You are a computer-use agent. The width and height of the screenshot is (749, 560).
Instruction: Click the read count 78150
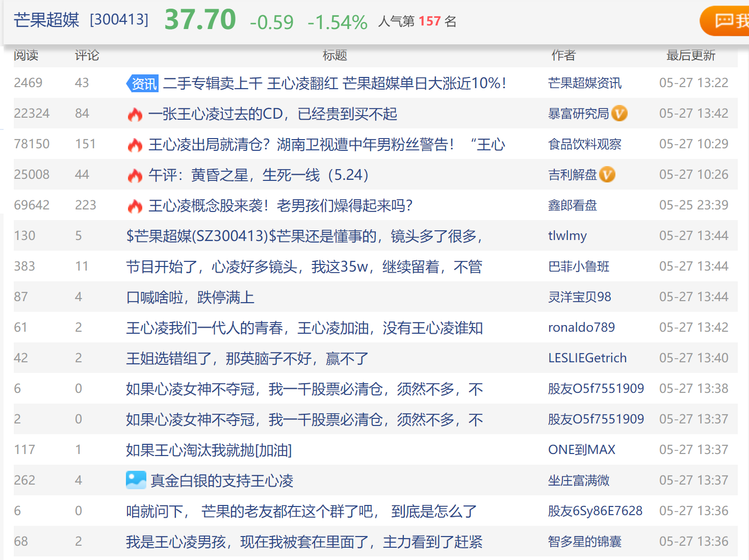coord(32,144)
